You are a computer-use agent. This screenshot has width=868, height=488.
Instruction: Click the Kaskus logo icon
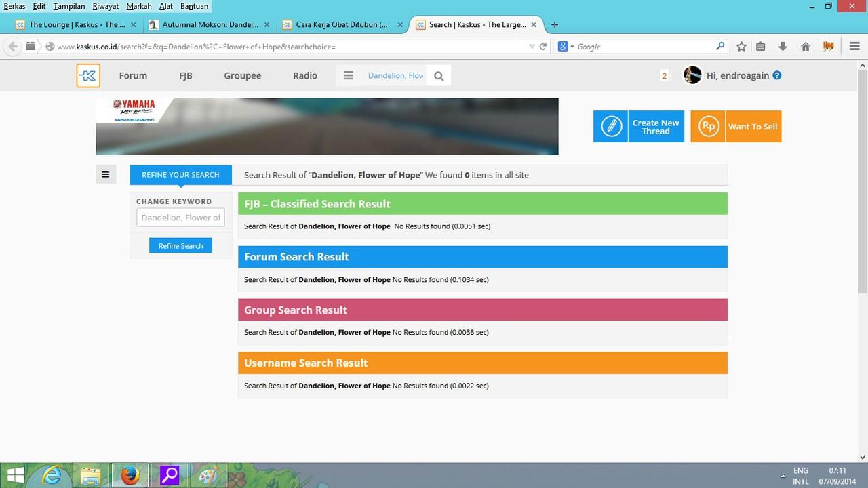coord(88,75)
